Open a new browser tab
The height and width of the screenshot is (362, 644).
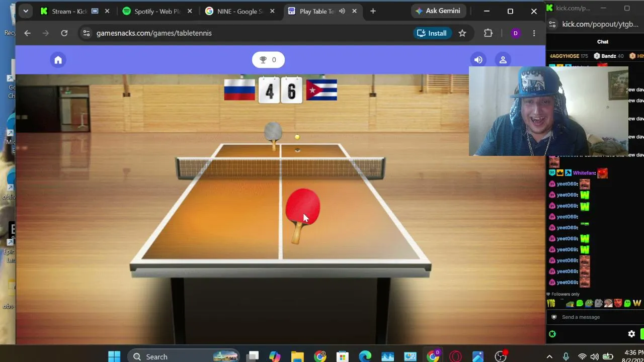pyautogui.click(x=373, y=11)
